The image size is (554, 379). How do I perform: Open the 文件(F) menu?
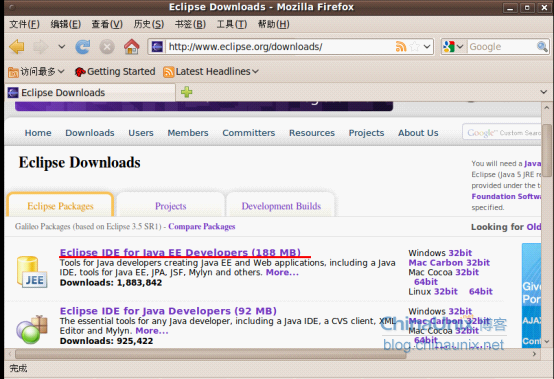[x=24, y=24]
